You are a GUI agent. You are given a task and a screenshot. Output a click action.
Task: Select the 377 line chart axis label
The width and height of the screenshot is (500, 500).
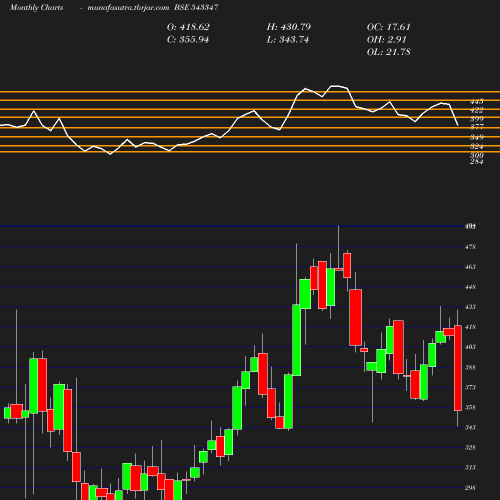click(x=476, y=127)
